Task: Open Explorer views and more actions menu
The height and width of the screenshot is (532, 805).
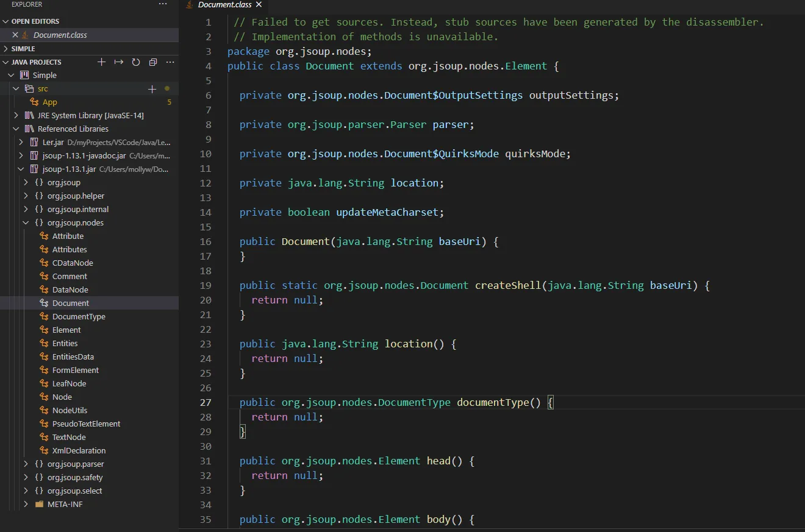Action: pyautogui.click(x=162, y=4)
